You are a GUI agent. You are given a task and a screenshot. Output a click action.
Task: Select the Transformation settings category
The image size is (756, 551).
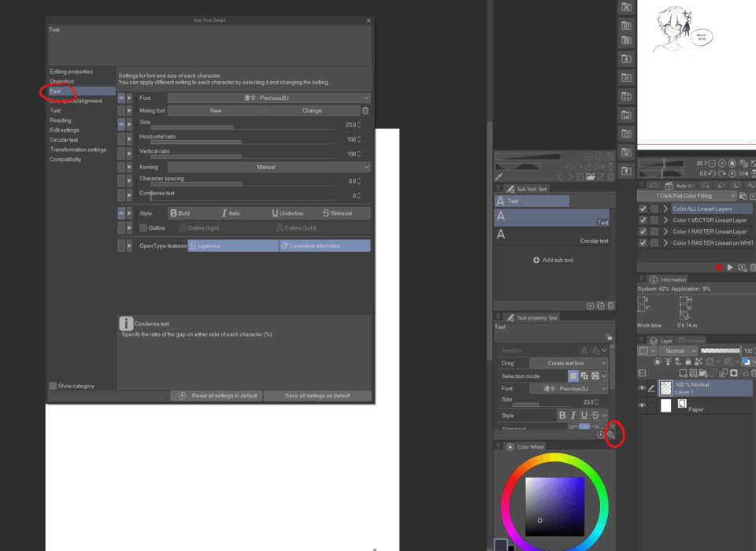(x=78, y=150)
